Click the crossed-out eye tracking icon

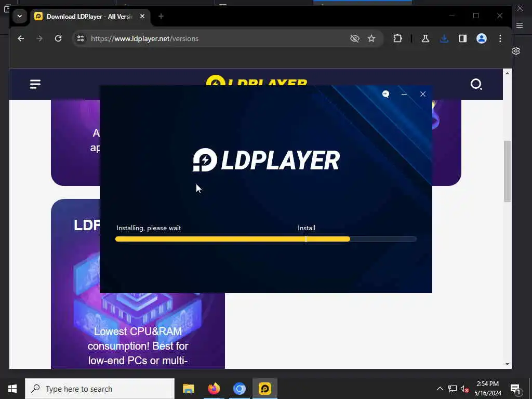[354, 38]
